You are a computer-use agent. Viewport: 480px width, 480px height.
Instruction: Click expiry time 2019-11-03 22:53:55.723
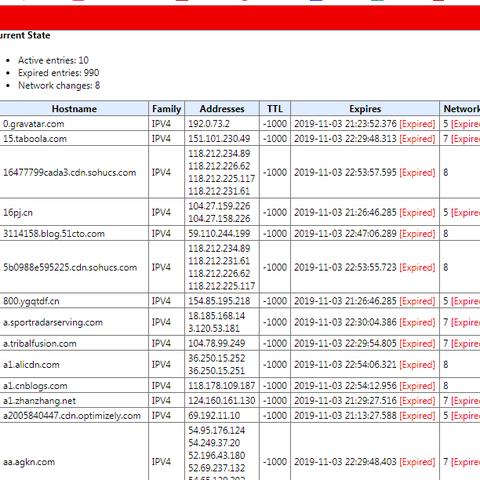point(345,267)
